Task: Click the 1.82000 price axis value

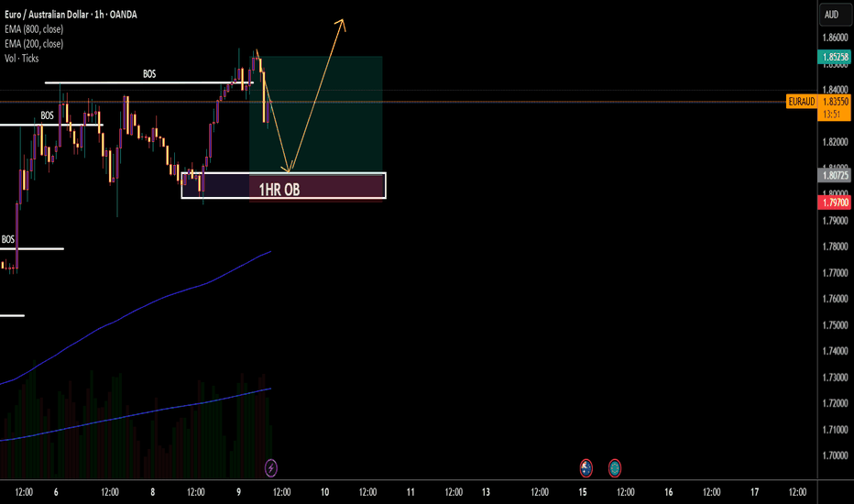Action: tap(835, 142)
